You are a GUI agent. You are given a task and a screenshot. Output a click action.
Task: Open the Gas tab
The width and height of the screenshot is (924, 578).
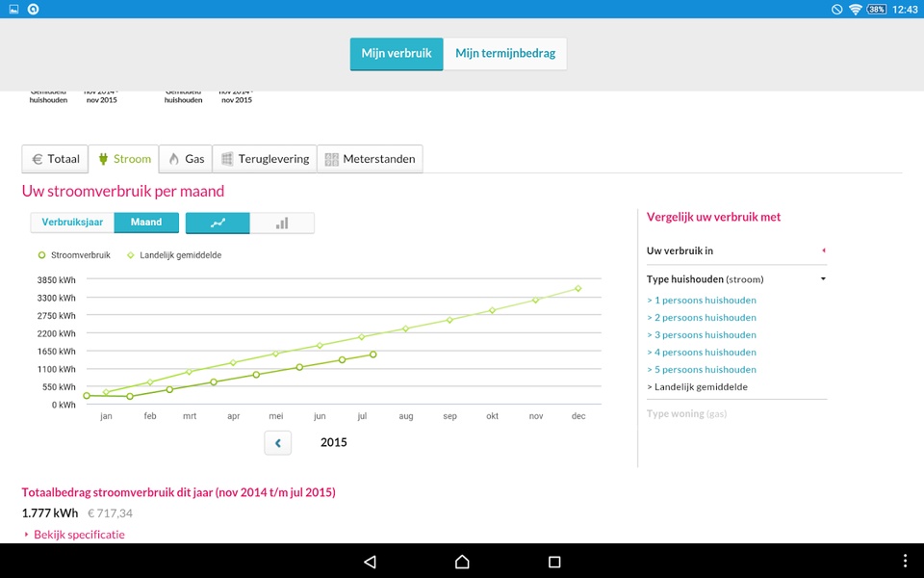(x=186, y=159)
